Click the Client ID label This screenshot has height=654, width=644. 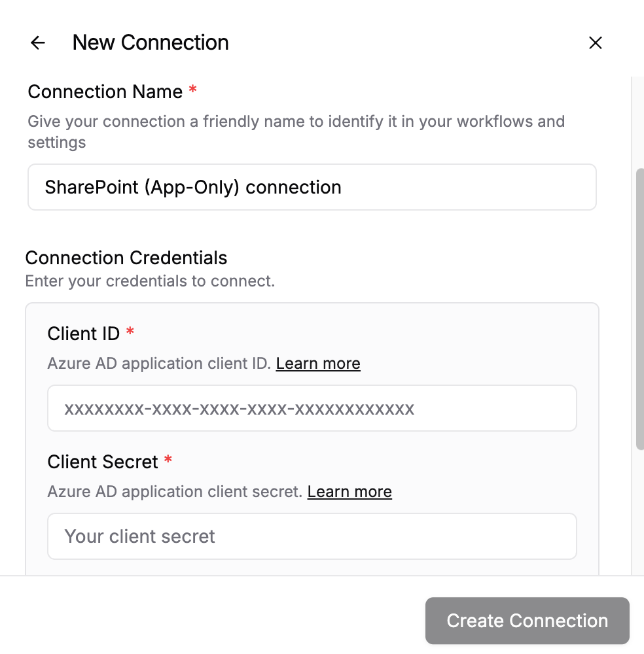click(x=83, y=334)
